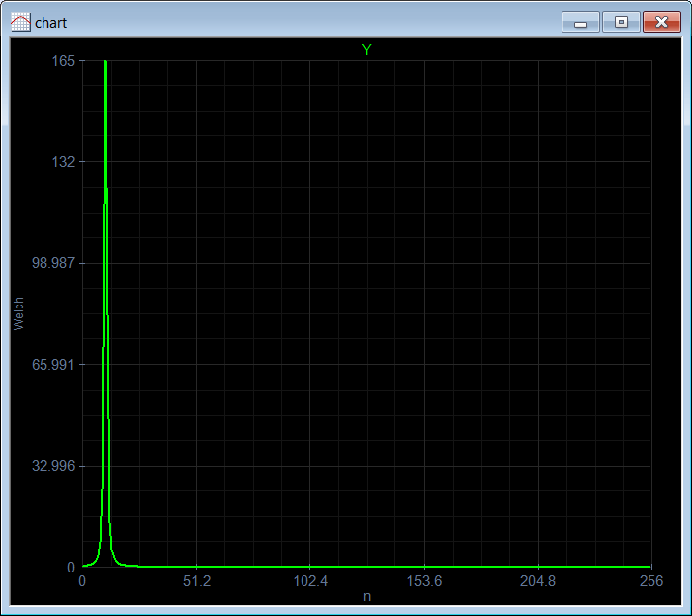
Task: Click the chart window icon in title bar
Action: coord(21,22)
